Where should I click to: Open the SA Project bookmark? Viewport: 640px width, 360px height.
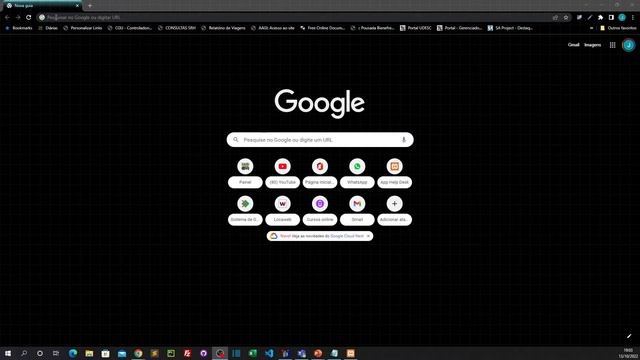tap(510, 28)
